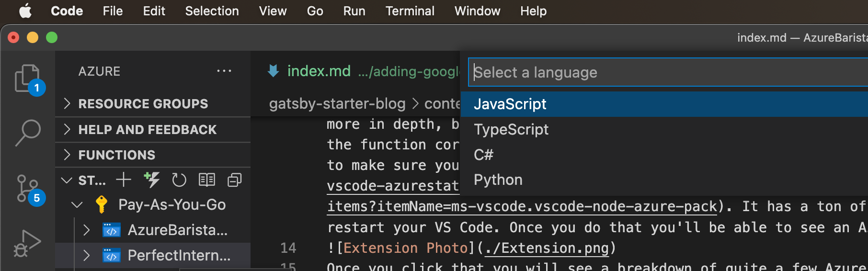Collapse the Pay-As-You-Go subscription node
868x271 pixels.
[x=77, y=205]
